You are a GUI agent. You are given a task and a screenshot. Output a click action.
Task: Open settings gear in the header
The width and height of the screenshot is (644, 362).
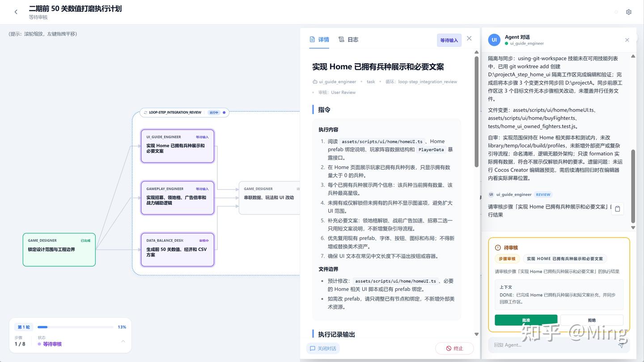(x=628, y=12)
